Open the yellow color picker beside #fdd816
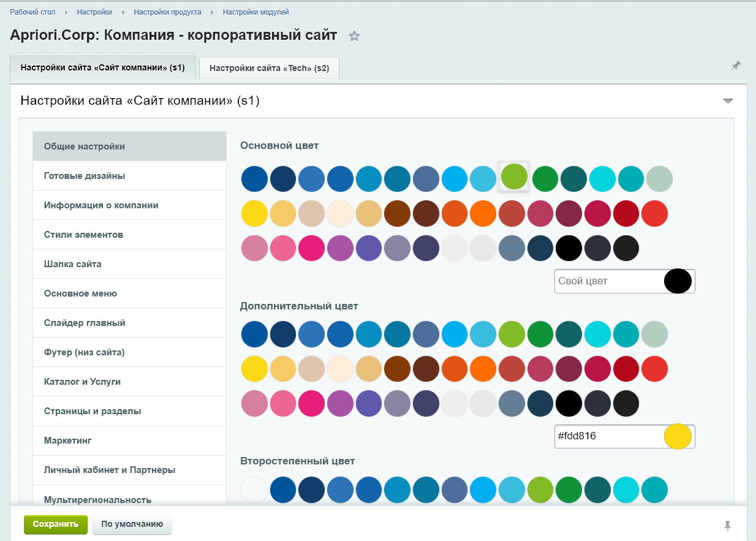 pyautogui.click(x=678, y=436)
